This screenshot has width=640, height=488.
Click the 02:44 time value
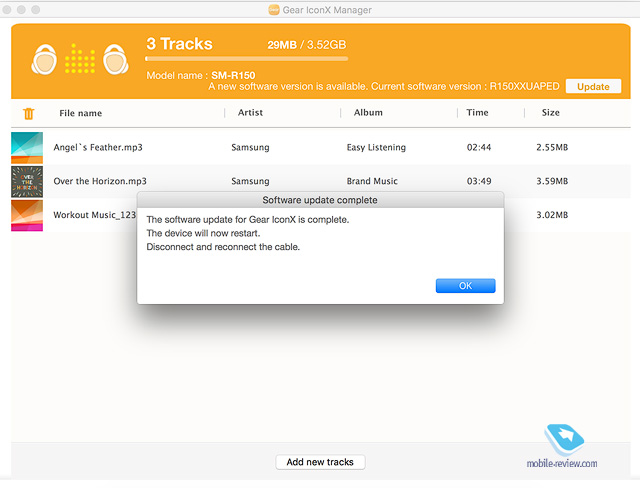coord(479,147)
